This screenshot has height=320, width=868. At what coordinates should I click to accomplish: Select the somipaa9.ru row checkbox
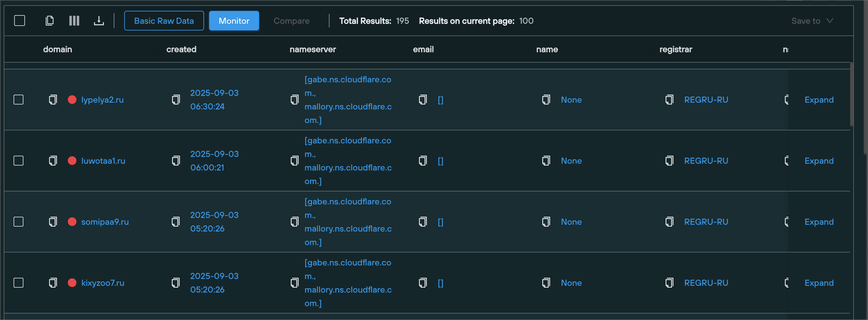pos(19,222)
